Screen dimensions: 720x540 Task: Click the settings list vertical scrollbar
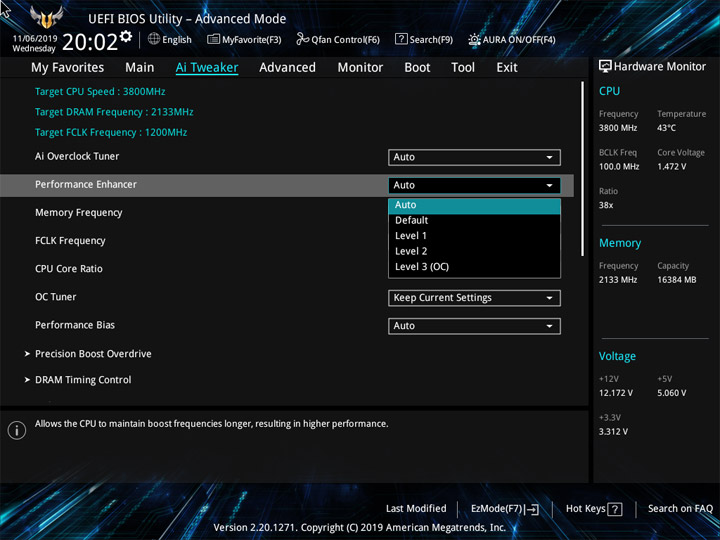point(583,169)
